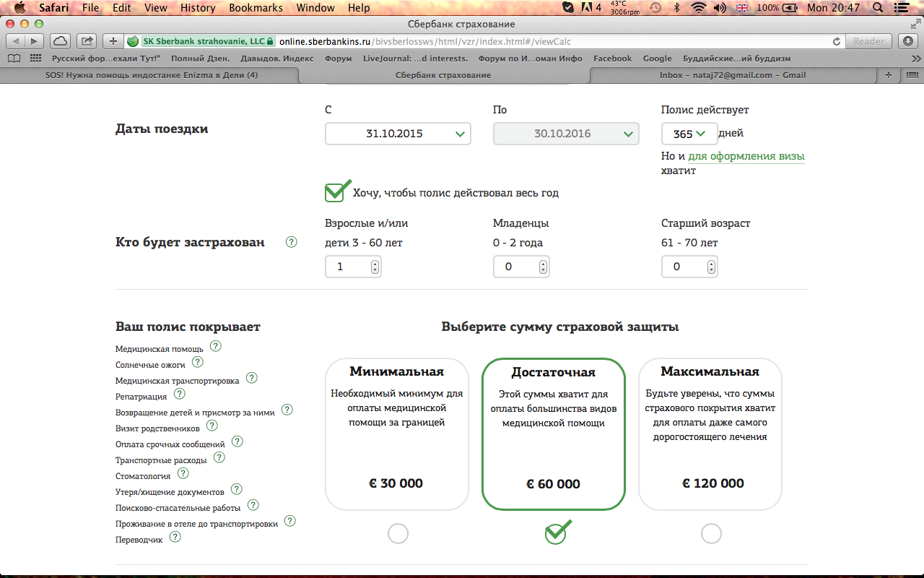Reload the page with refresh icon

point(837,41)
